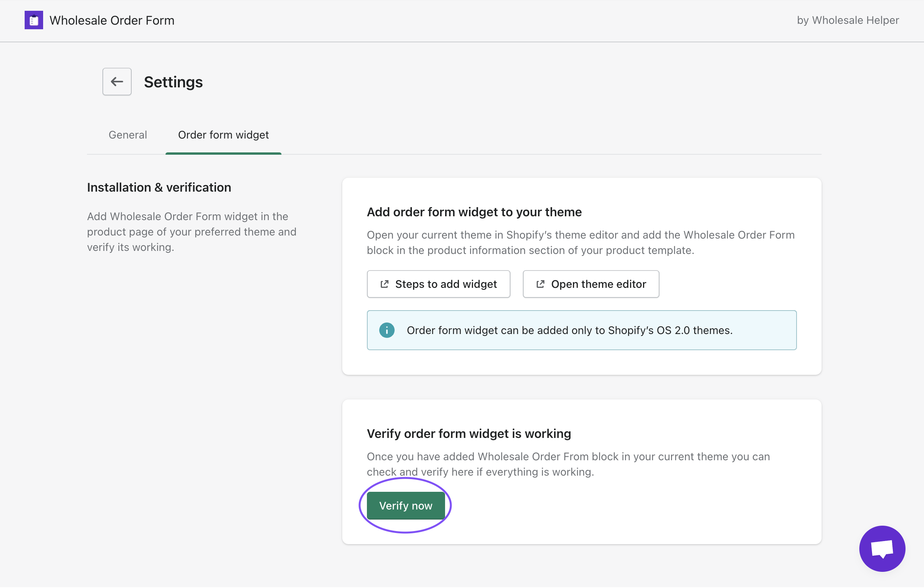Click 'Once you have added' paragraph
Viewport: 924px width, 588px height.
click(568, 464)
